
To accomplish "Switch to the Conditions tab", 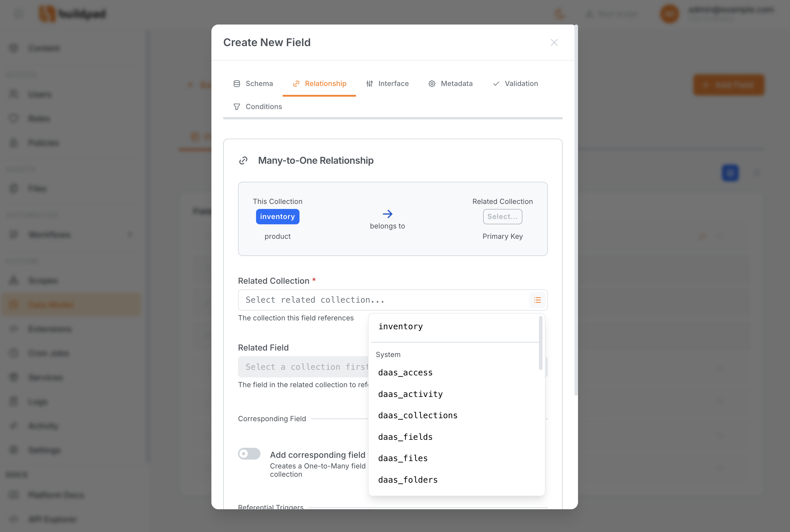I will pos(258,106).
